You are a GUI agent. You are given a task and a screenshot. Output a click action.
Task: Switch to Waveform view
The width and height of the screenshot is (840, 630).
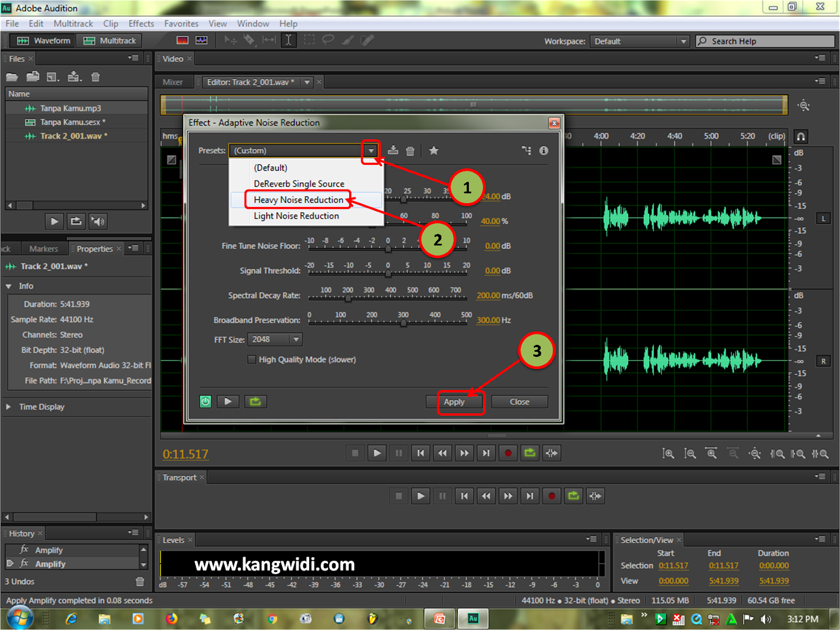coord(44,40)
